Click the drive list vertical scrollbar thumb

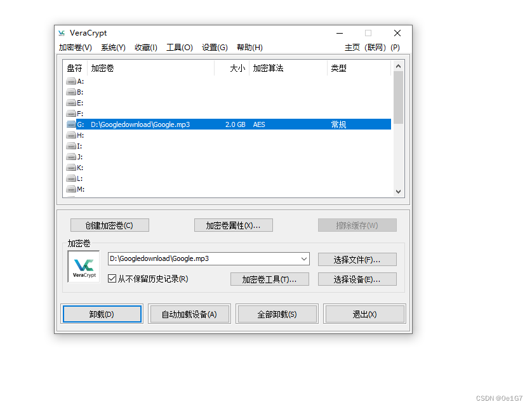(398, 97)
